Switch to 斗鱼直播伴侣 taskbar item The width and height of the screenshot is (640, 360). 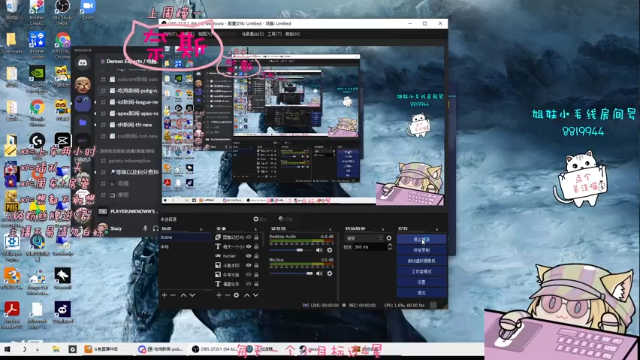tap(107, 349)
